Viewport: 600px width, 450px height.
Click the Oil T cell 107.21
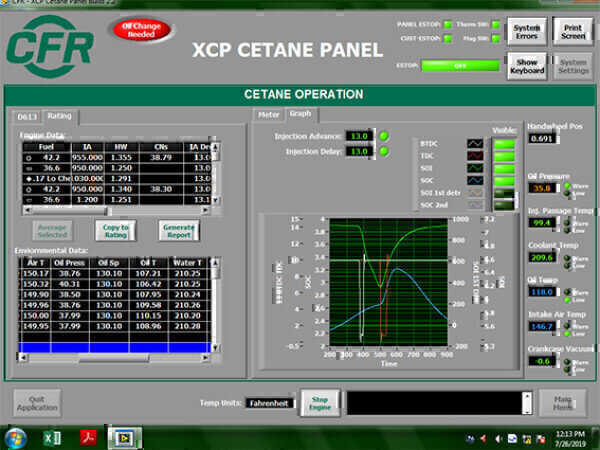coord(148,273)
